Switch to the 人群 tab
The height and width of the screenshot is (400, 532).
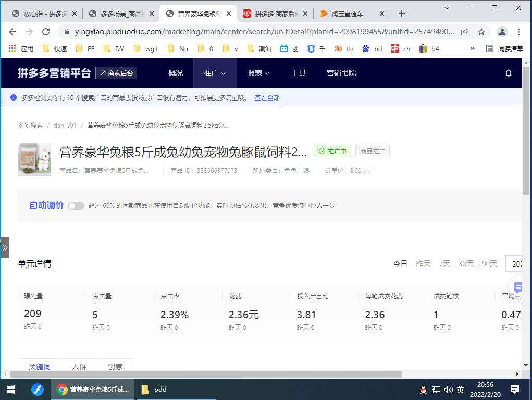coord(79,365)
